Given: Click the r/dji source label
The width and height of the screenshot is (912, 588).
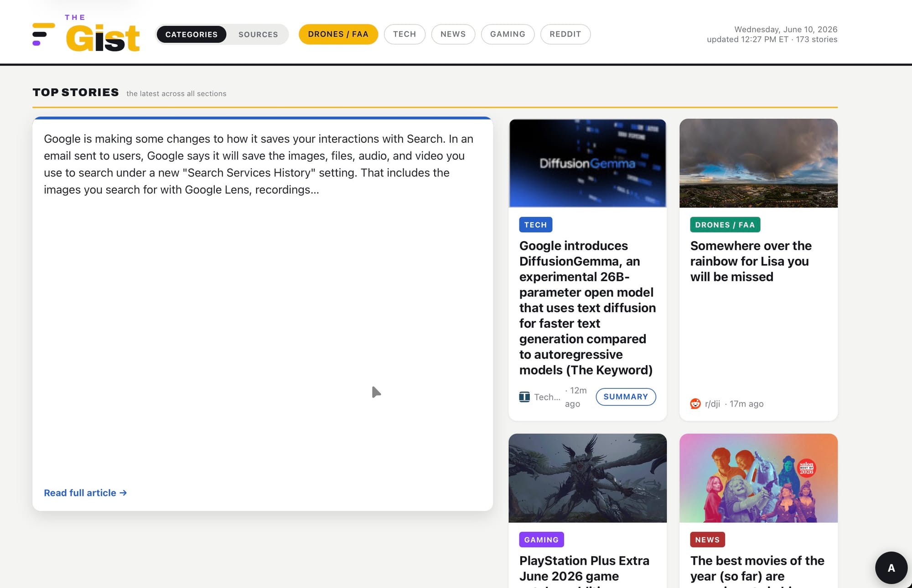Looking at the screenshot, I should pos(712,404).
